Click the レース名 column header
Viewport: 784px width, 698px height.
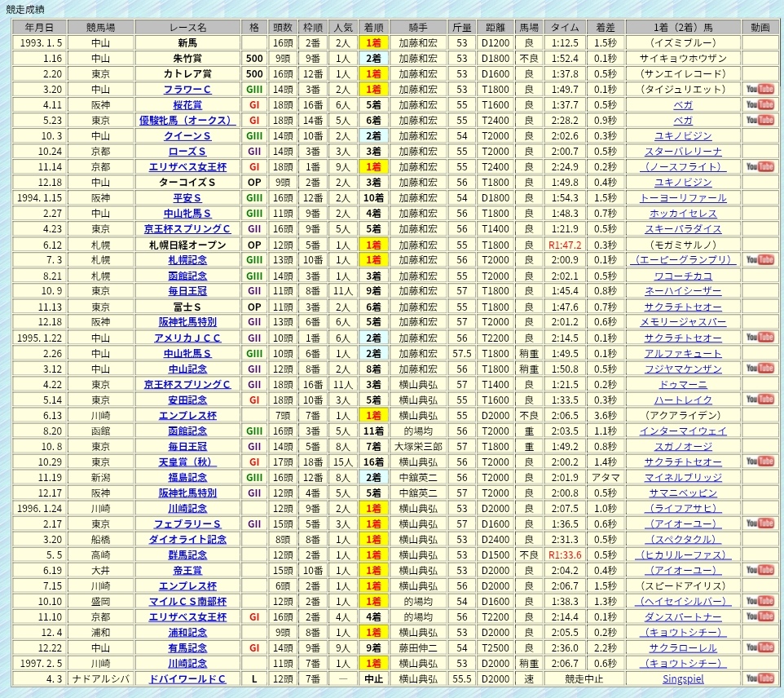pyautogui.click(x=187, y=27)
